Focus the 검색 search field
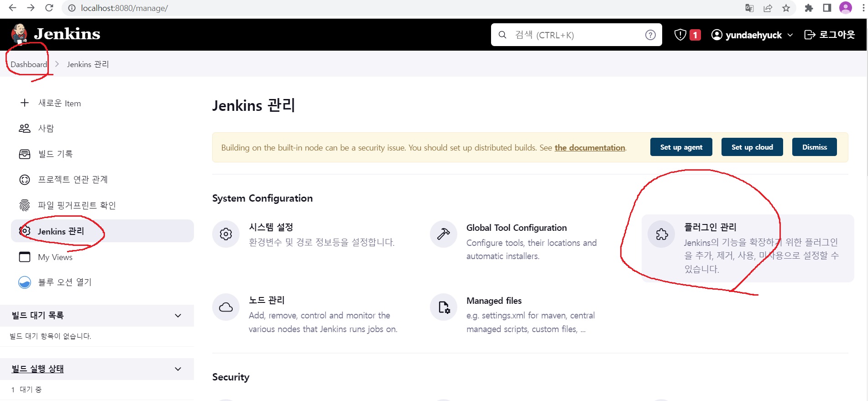 pos(576,35)
